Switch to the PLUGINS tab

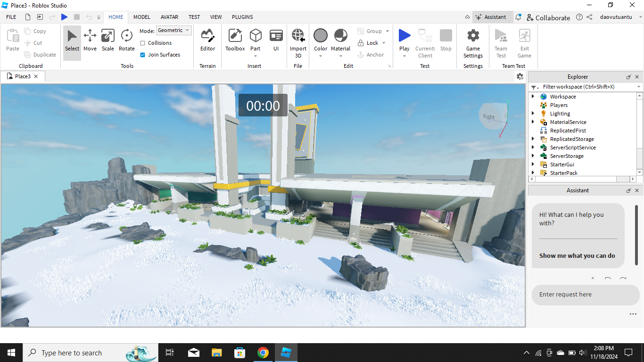pyautogui.click(x=242, y=17)
